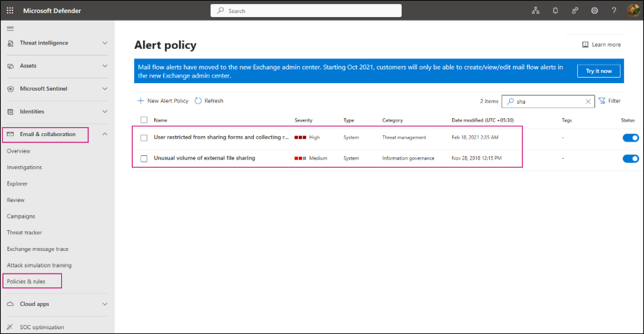644x334 pixels.
Task: Click the Filter funnel icon
Action: pyautogui.click(x=602, y=101)
